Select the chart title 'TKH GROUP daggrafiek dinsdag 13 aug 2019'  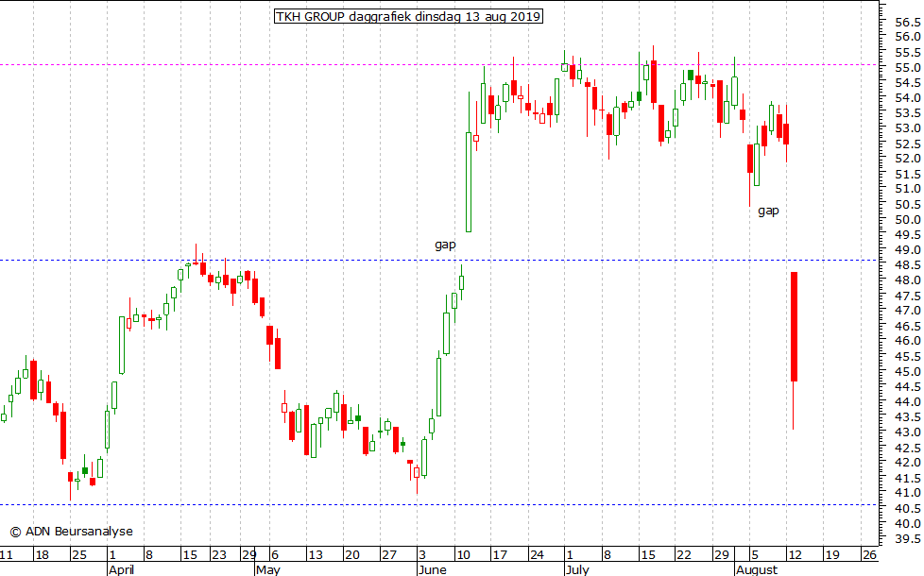(x=408, y=16)
